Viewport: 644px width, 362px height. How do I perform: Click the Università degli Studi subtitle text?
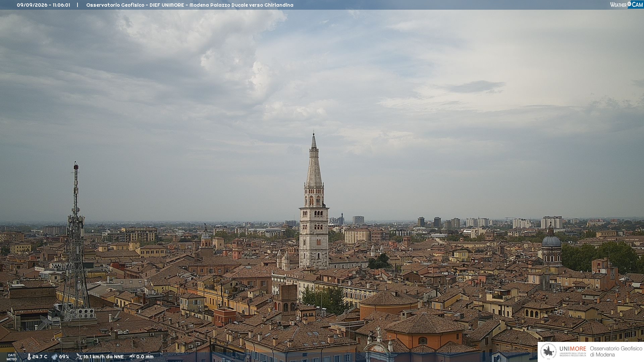[x=573, y=354]
